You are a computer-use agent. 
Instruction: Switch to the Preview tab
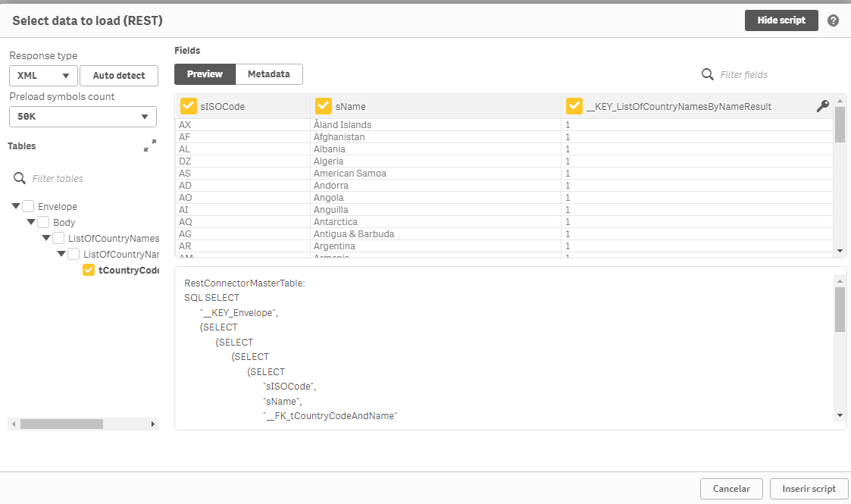pyautogui.click(x=205, y=74)
